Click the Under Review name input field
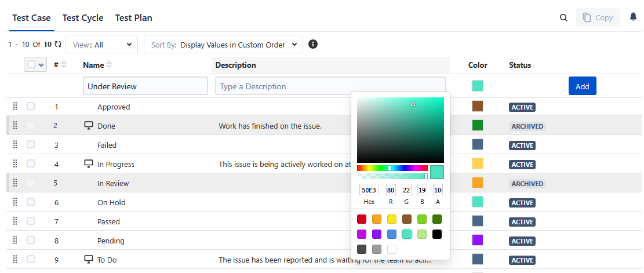This screenshot has height=273, width=644. (x=145, y=86)
